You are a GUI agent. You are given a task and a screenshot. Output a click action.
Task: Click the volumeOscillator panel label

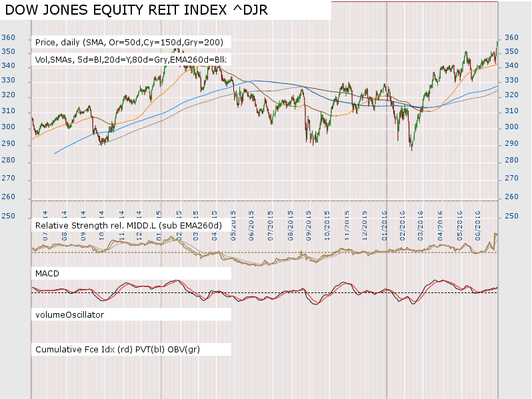(69, 314)
